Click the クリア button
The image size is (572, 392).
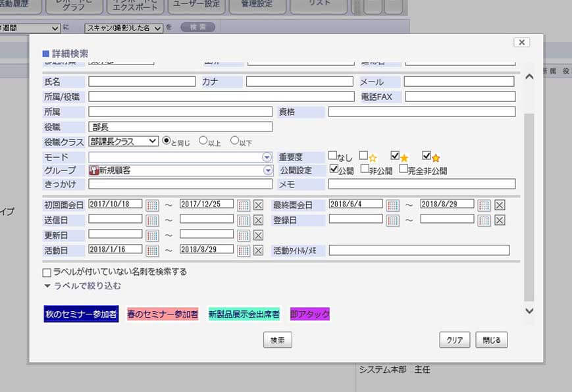tap(455, 340)
